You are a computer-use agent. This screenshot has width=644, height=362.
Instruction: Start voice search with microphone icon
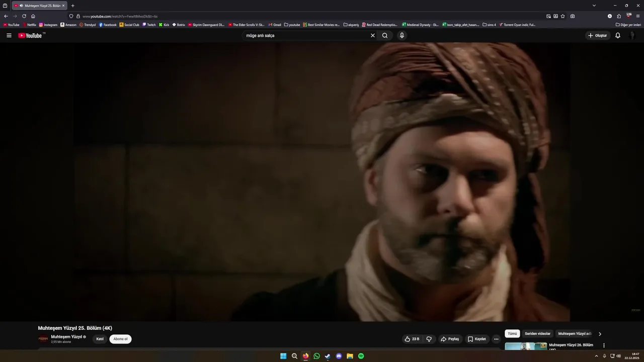click(401, 36)
